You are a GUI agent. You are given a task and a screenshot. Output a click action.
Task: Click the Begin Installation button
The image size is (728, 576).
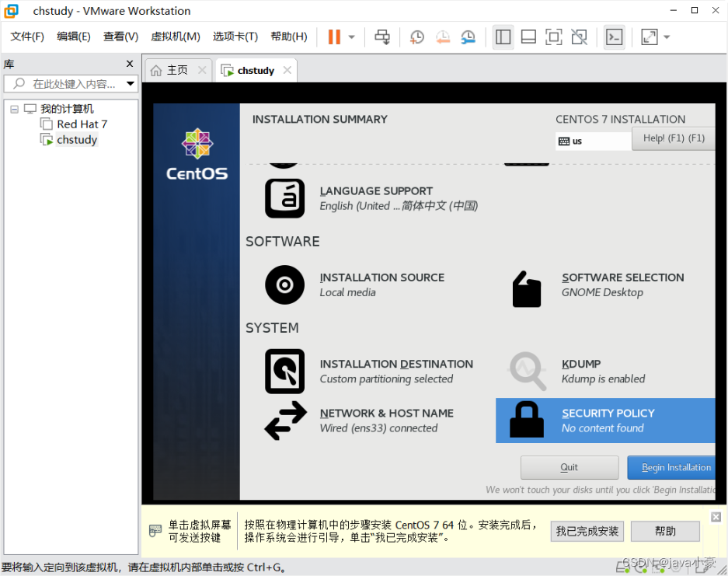click(x=671, y=467)
